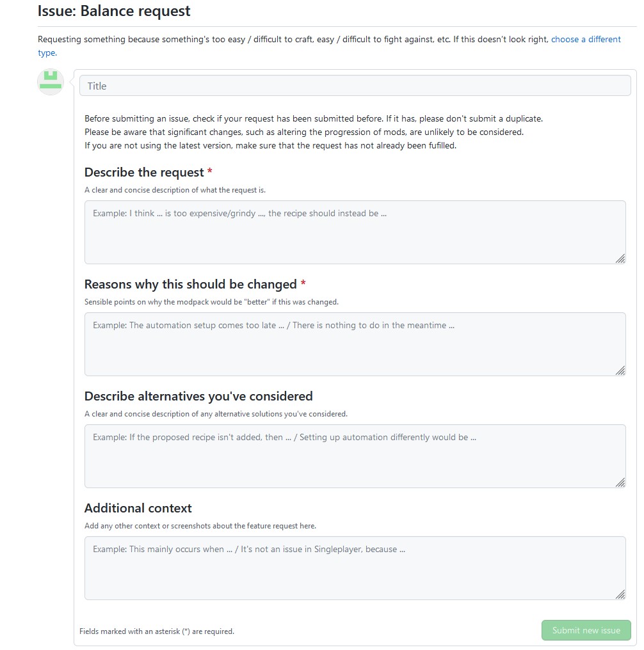Click the Additional context textarea
Screen dimensions: 644x650
355,568
